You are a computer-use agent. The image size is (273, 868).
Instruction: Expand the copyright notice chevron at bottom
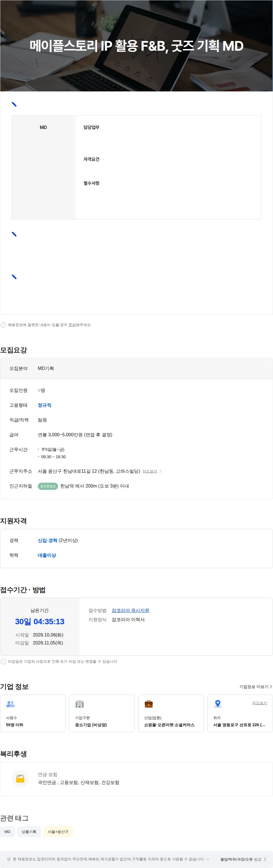tap(208, 859)
